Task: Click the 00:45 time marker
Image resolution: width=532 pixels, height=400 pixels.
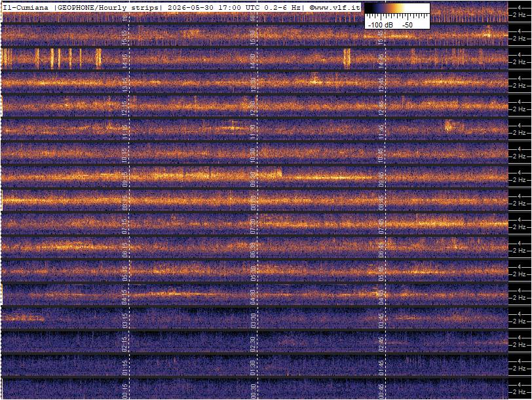Action: pos(381,391)
